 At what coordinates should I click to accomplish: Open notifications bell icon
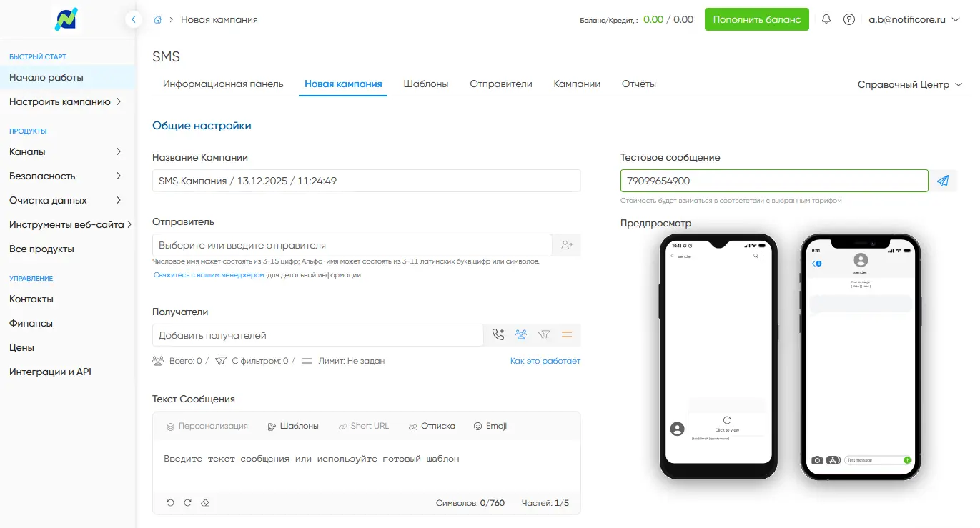826,19
